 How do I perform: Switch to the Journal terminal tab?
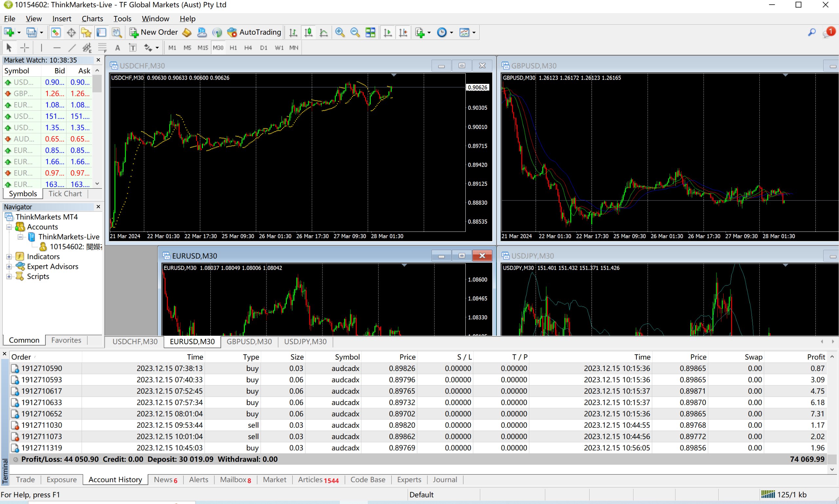[x=444, y=479]
